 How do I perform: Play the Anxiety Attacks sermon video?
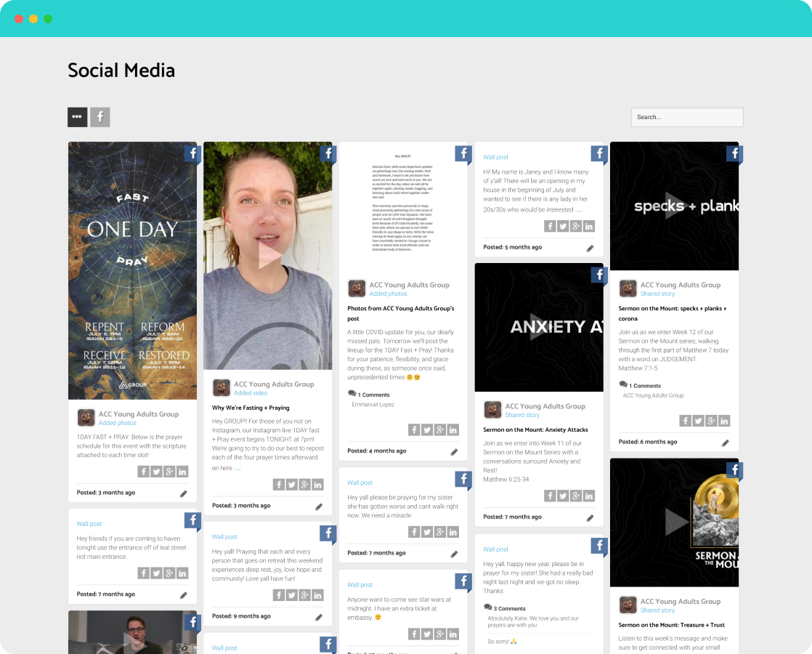coord(539,328)
